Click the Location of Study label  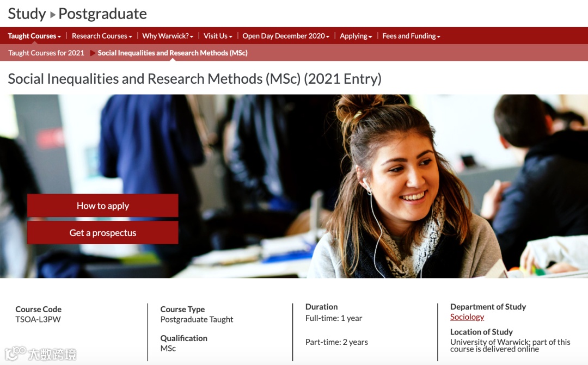click(481, 332)
